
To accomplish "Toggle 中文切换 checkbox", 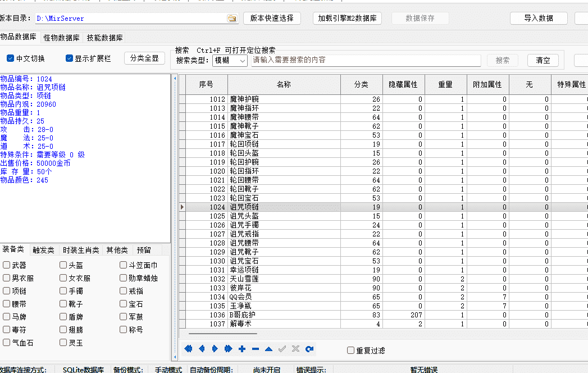I will [10, 58].
